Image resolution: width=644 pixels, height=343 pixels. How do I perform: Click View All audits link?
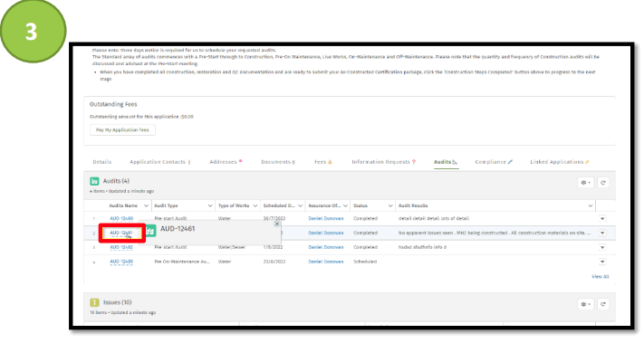coord(600,277)
